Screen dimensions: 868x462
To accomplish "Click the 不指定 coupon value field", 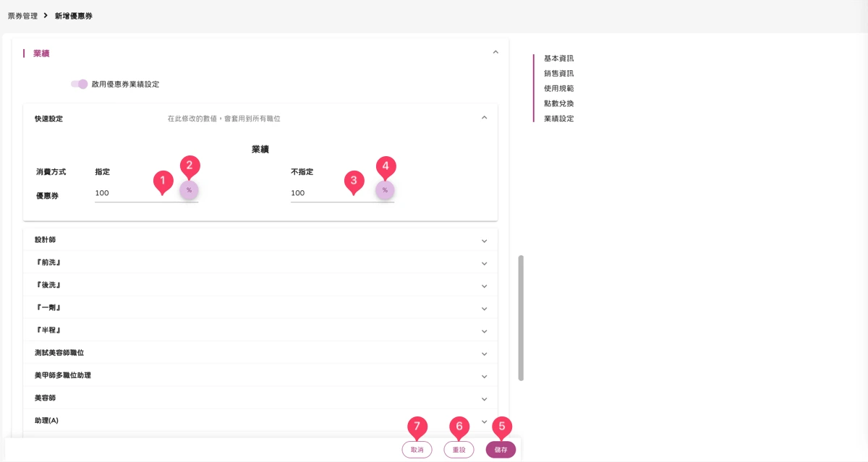I will tap(333, 193).
